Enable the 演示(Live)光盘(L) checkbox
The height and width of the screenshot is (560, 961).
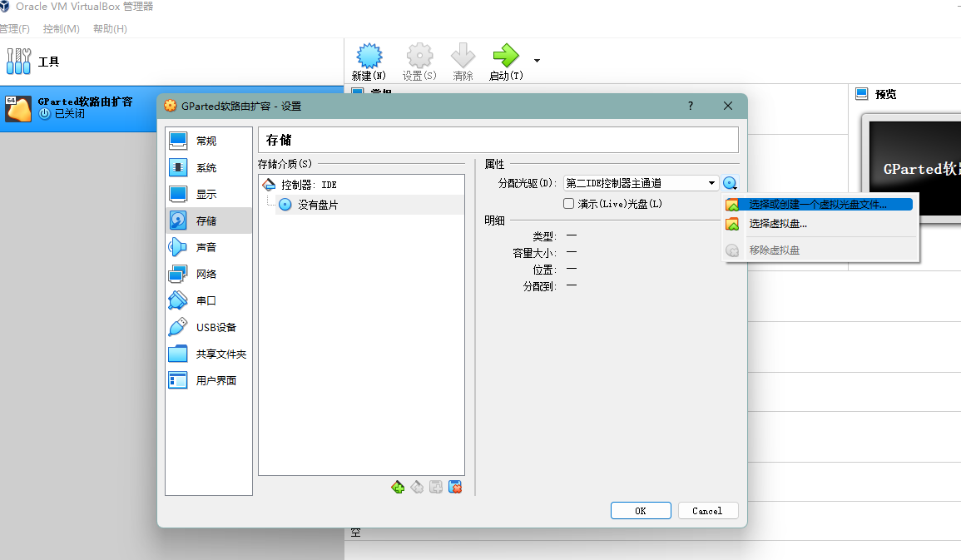pyautogui.click(x=569, y=203)
